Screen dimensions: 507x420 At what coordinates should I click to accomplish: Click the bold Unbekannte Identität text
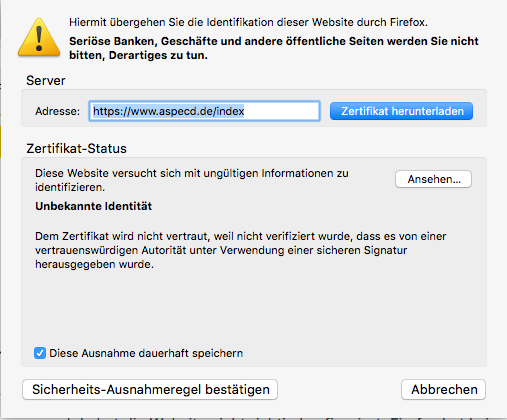coord(93,206)
